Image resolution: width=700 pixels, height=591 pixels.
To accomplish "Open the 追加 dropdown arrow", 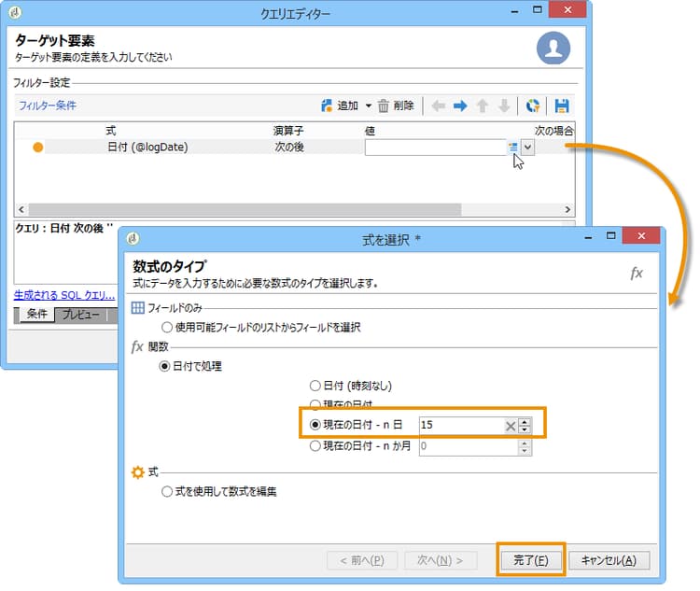I will point(369,106).
